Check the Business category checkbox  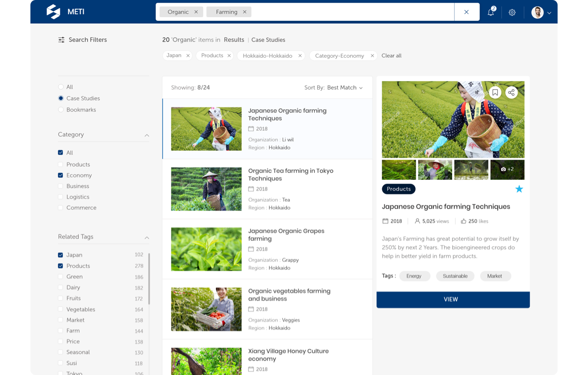tap(60, 186)
